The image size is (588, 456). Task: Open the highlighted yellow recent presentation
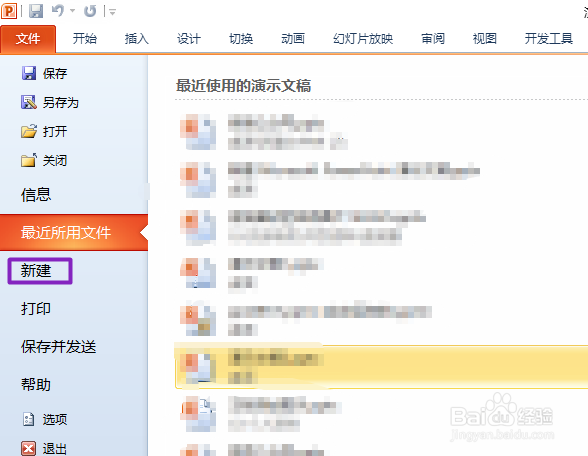click(381, 367)
